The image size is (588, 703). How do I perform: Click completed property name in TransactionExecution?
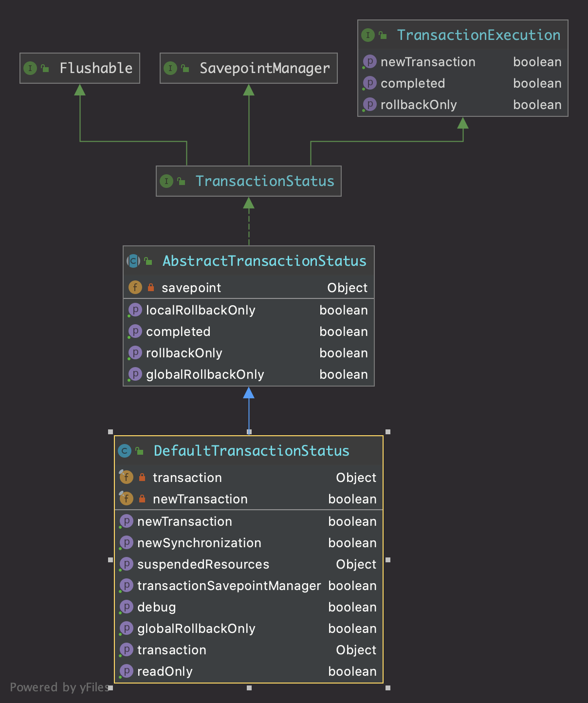click(x=413, y=83)
